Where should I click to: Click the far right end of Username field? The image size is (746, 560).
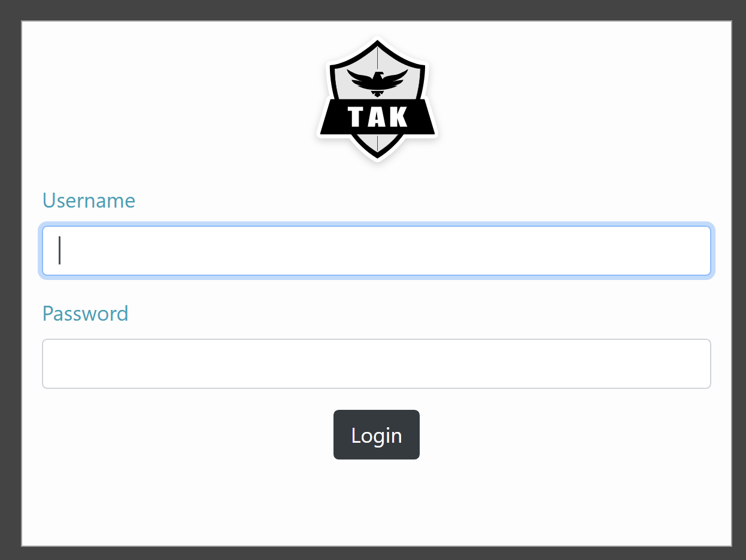click(700, 251)
